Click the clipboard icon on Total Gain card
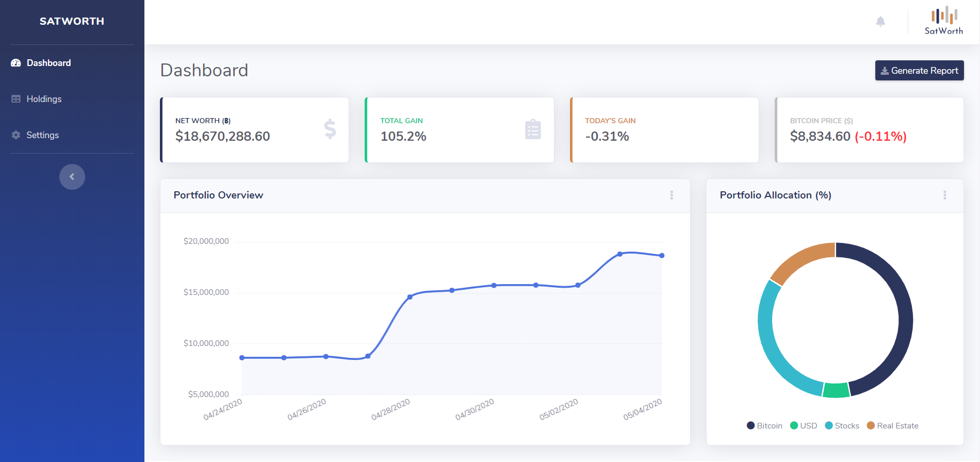 pyautogui.click(x=533, y=129)
